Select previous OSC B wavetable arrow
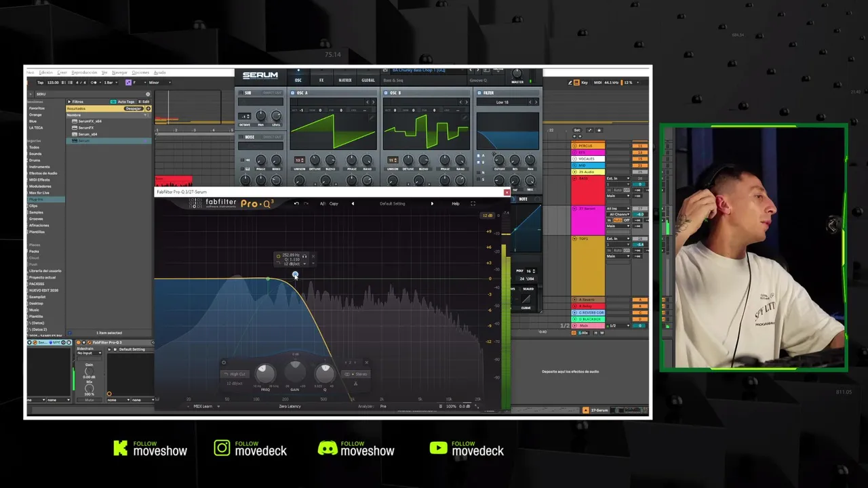 coord(460,102)
